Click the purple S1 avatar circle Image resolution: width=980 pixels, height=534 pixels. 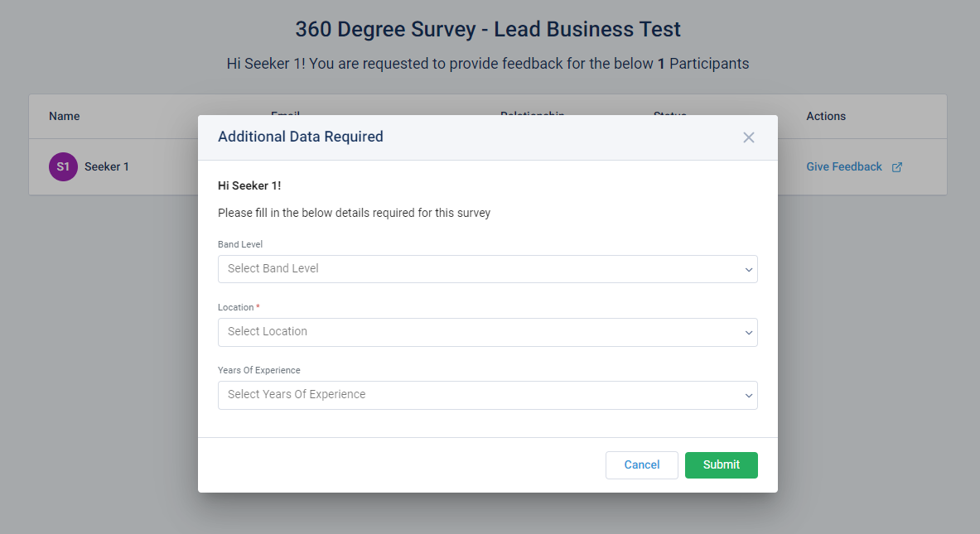click(x=63, y=167)
